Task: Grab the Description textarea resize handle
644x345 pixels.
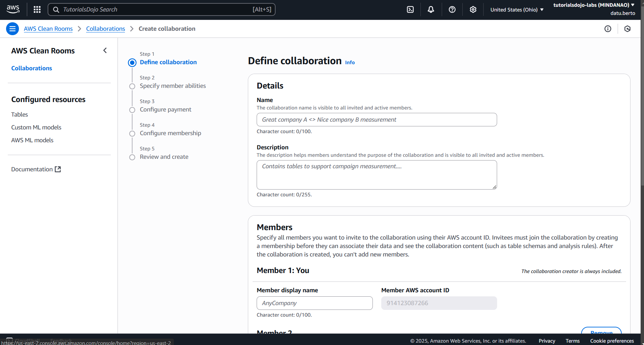Action: (x=494, y=187)
